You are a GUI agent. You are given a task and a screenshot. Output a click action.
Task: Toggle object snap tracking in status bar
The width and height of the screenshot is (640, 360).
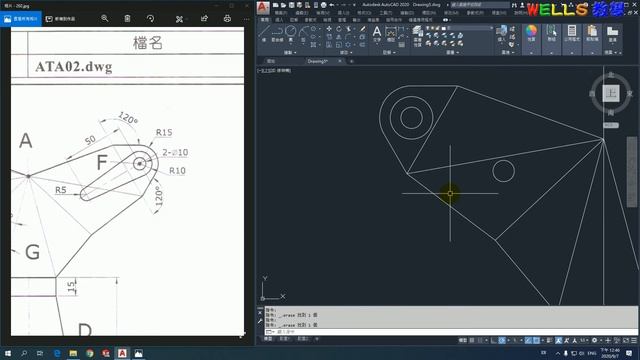(529, 340)
